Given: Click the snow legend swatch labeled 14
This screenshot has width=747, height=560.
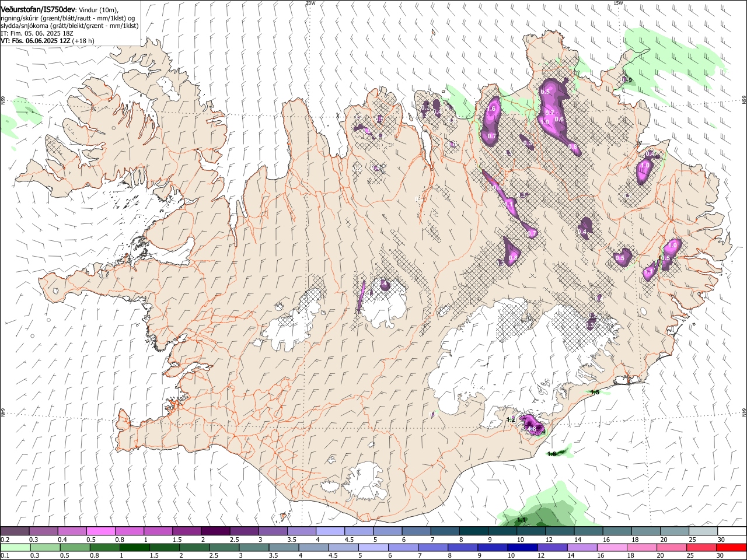Looking at the screenshot, I should [588, 531].
